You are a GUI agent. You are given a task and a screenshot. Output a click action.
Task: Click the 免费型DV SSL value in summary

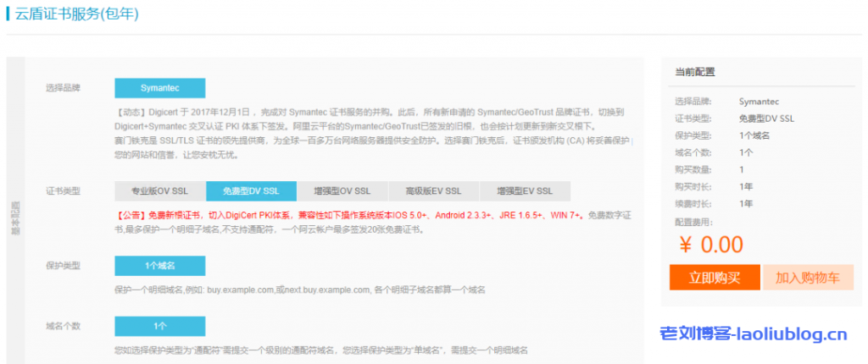coord(767,119)
